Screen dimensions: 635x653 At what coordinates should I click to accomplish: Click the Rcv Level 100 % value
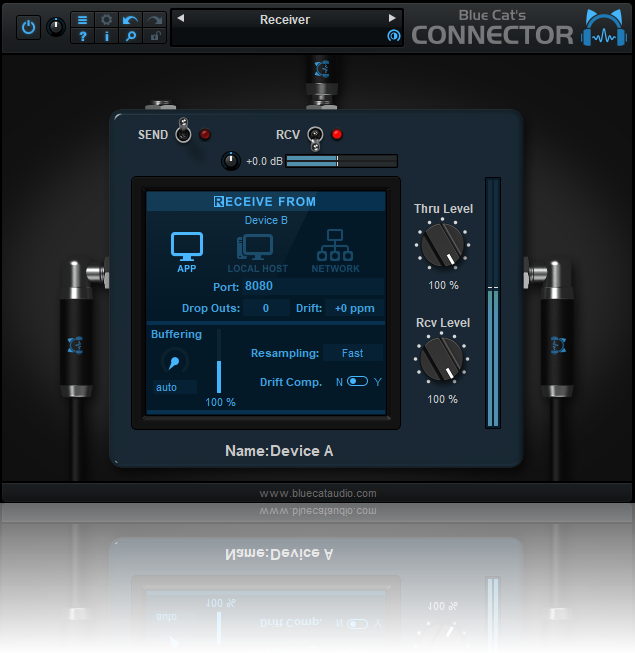pyautogui.click(x=442, y=399)
